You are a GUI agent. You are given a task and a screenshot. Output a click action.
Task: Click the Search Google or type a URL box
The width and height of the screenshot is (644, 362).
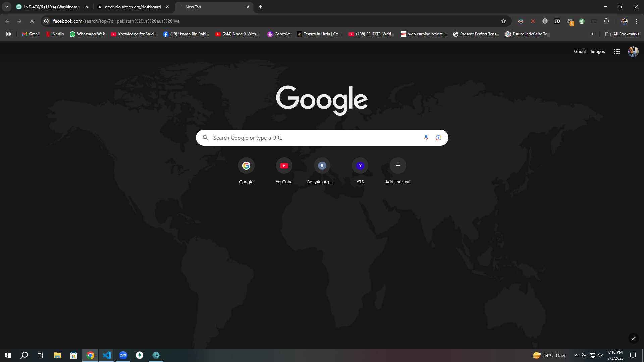(322, 138)
